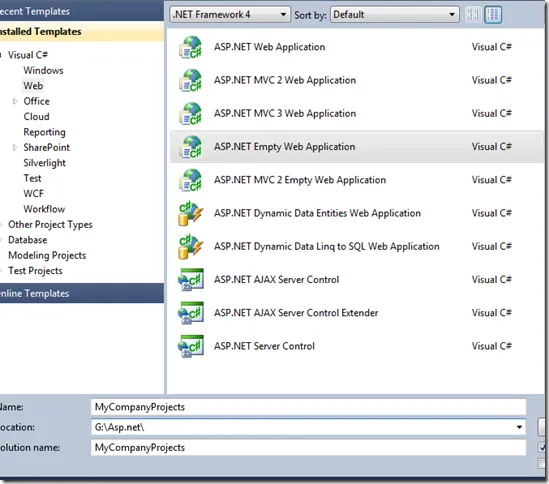
Task: Select the Silverlight category
Action: tap(44, 163)
